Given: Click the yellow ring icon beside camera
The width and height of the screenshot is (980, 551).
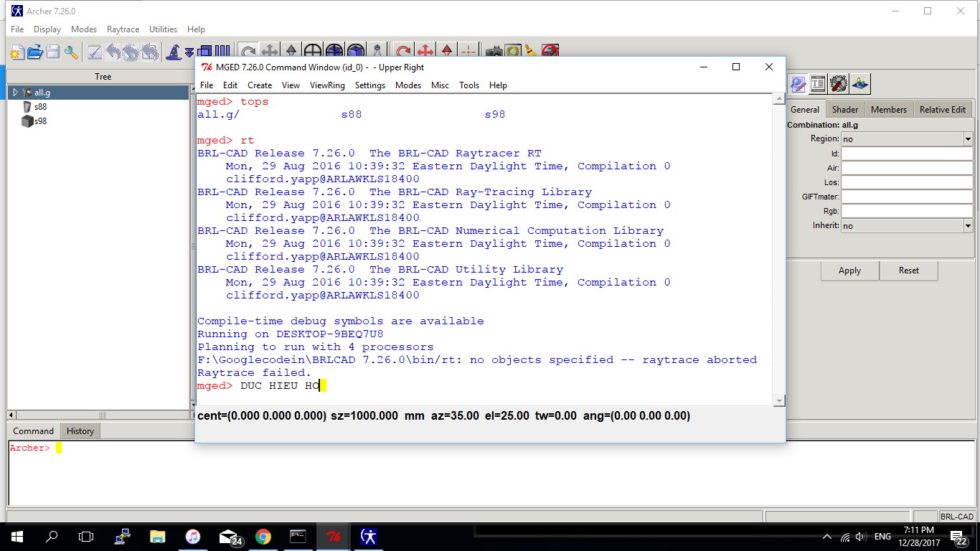Looking at the screenshot, I should coord(512,52).
